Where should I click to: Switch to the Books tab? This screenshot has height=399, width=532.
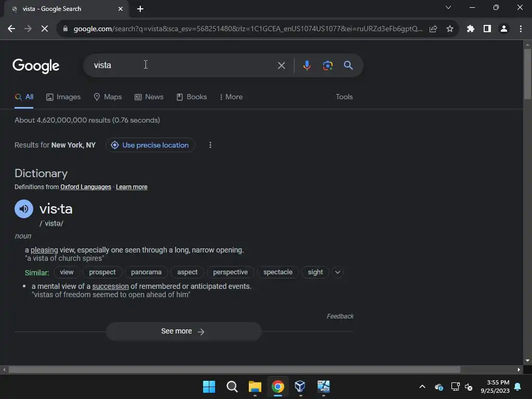click(x=192, y=97)
